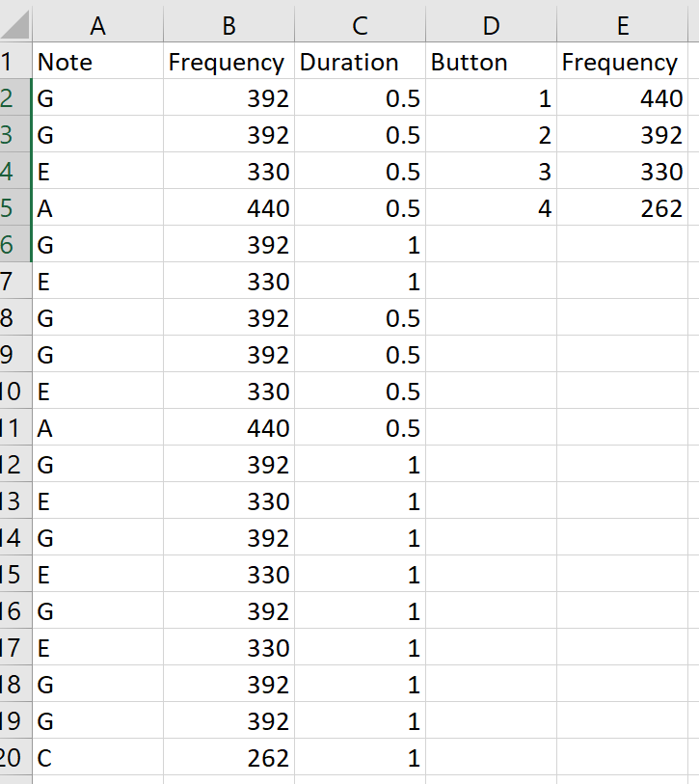Viewport: 699px width, 784px height.
Task: Select cell A4 containing E
Action: click(x=97, y=171)
